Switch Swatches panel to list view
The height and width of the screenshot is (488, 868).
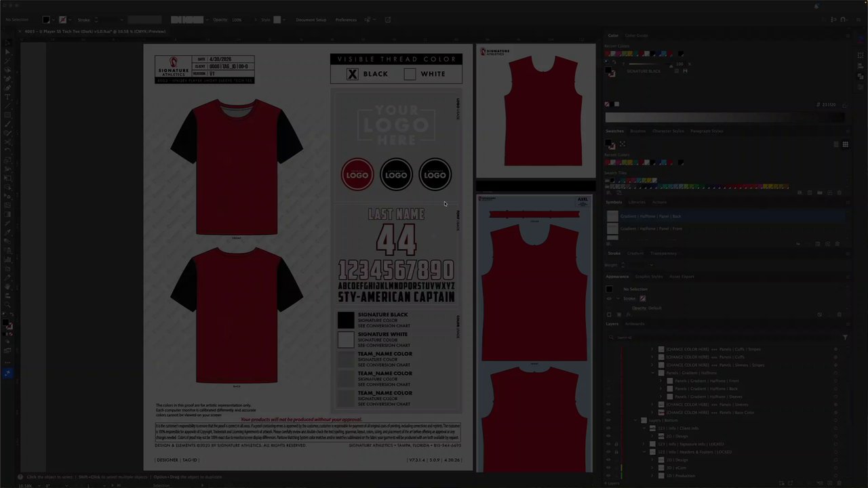pos(836,144)
